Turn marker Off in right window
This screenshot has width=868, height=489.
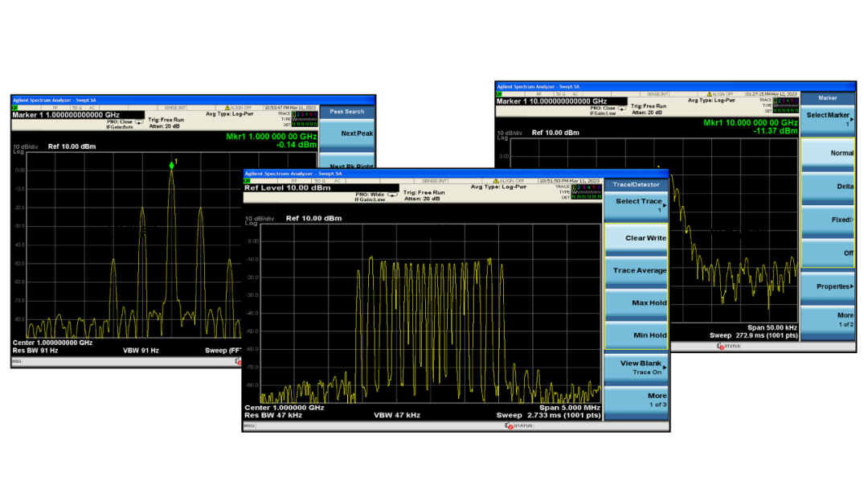[x=829, y=253]
